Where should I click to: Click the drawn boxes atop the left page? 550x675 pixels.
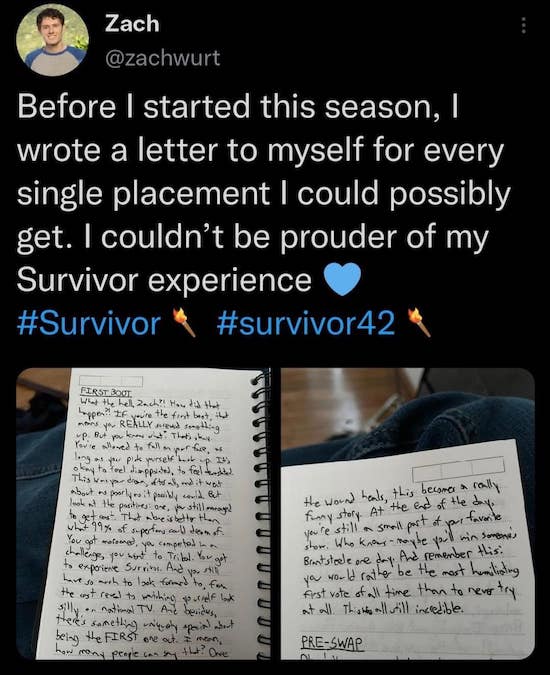111,381
